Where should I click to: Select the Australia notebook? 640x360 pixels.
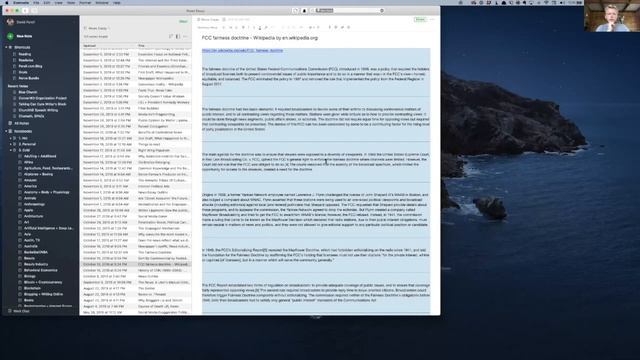[x=31, y=246]
